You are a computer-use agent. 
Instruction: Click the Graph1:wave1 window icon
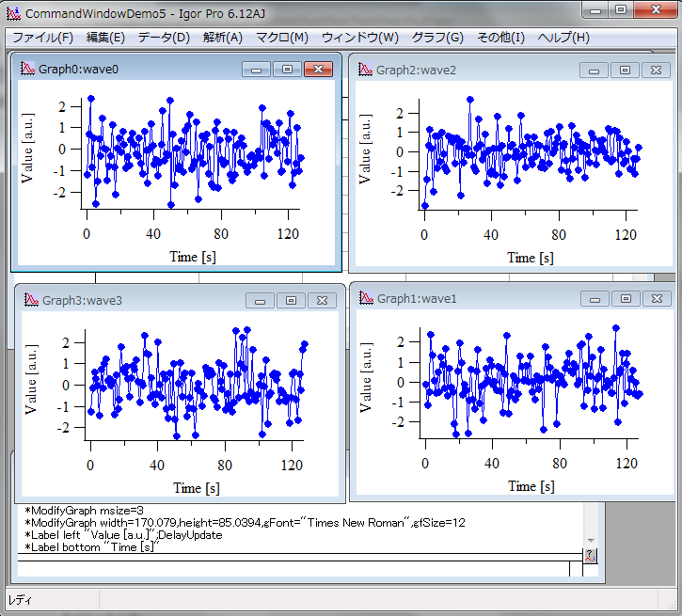tap(365, 298)
